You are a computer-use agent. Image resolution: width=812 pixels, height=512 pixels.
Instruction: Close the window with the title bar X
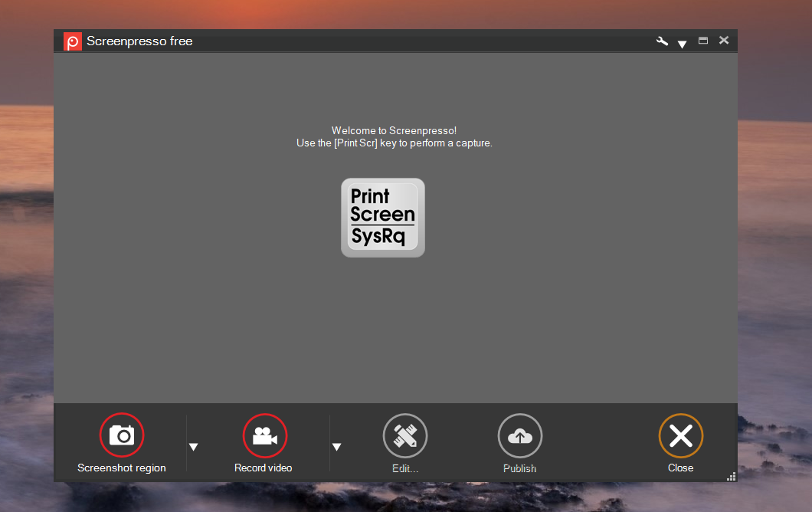coord(724,41)
